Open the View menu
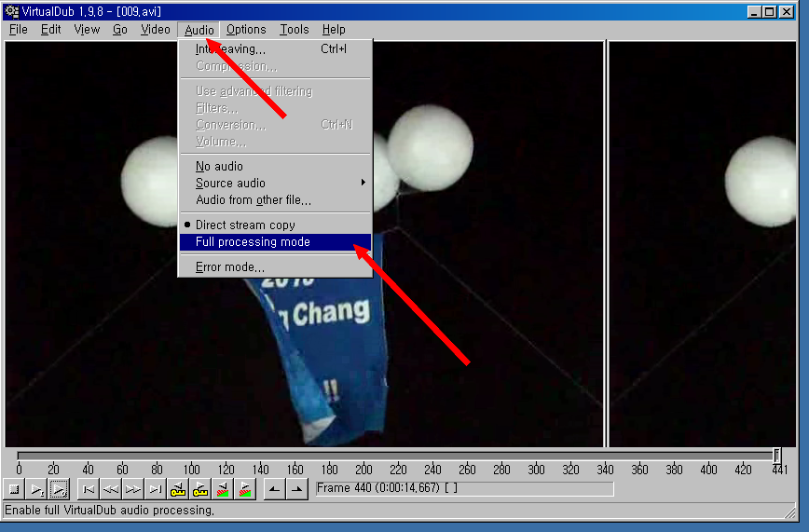This screenshot has height=532, width=809. 87,30
